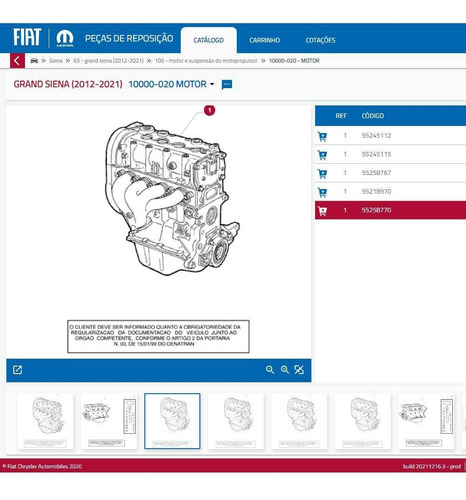Screen dimensions: 466x500
Task: Go to 63 - grand siena breadcrumb
Action: 108,61
